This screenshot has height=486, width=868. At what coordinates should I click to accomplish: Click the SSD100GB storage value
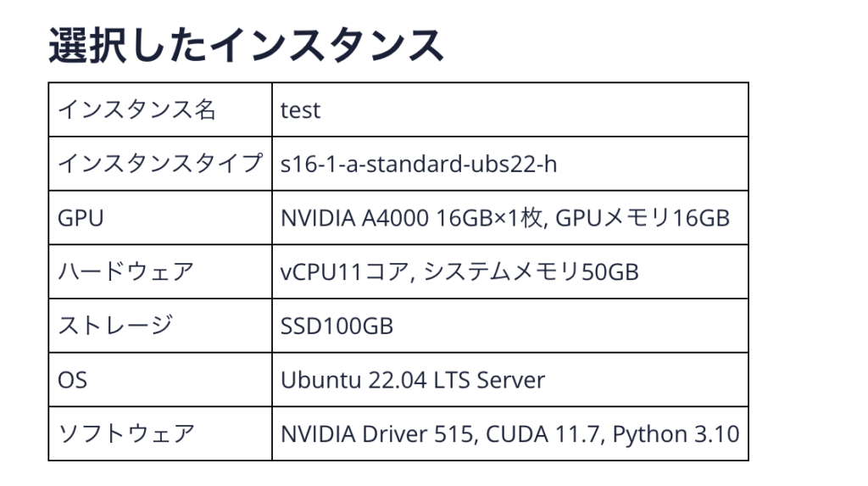click(x=337, y=327)
